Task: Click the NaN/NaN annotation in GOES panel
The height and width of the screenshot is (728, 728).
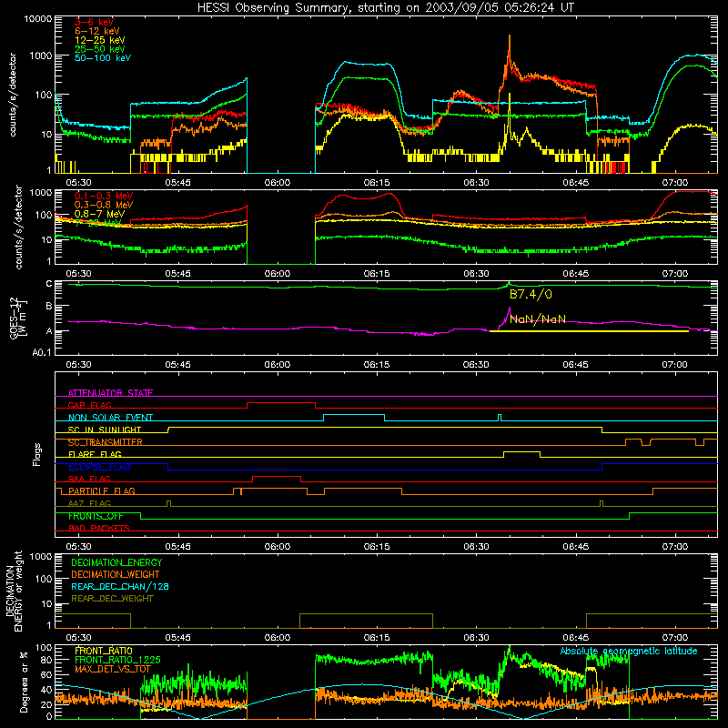Action: click(x=538, y=319)
